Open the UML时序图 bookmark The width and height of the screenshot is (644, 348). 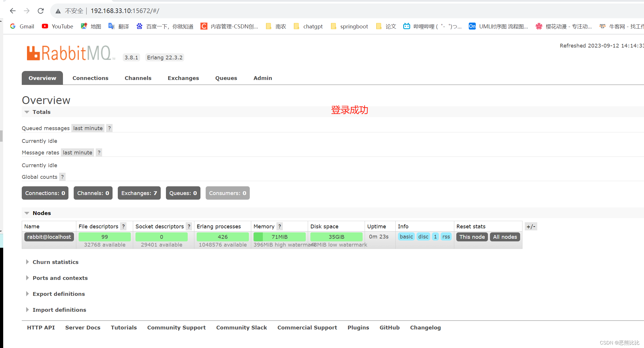coord(498,26)
